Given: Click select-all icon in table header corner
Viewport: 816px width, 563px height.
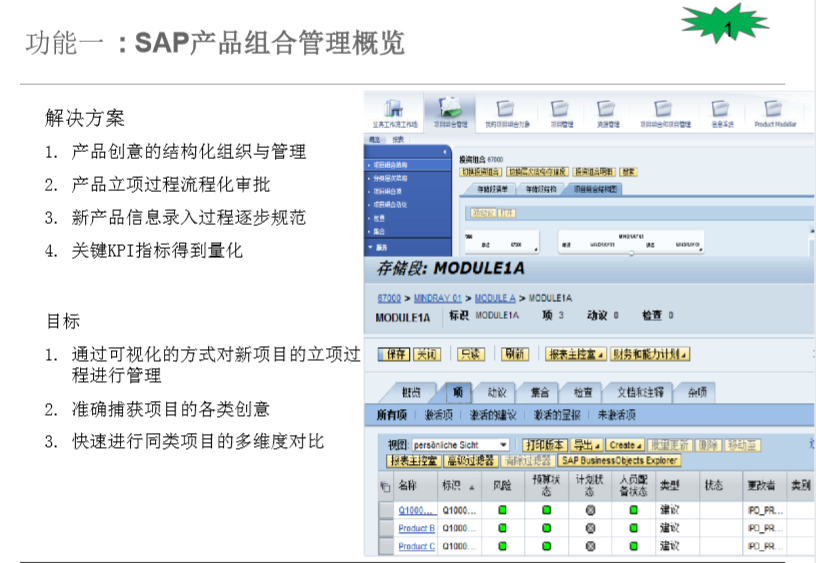Looking at the screenshot, I should tap(385, 487).
